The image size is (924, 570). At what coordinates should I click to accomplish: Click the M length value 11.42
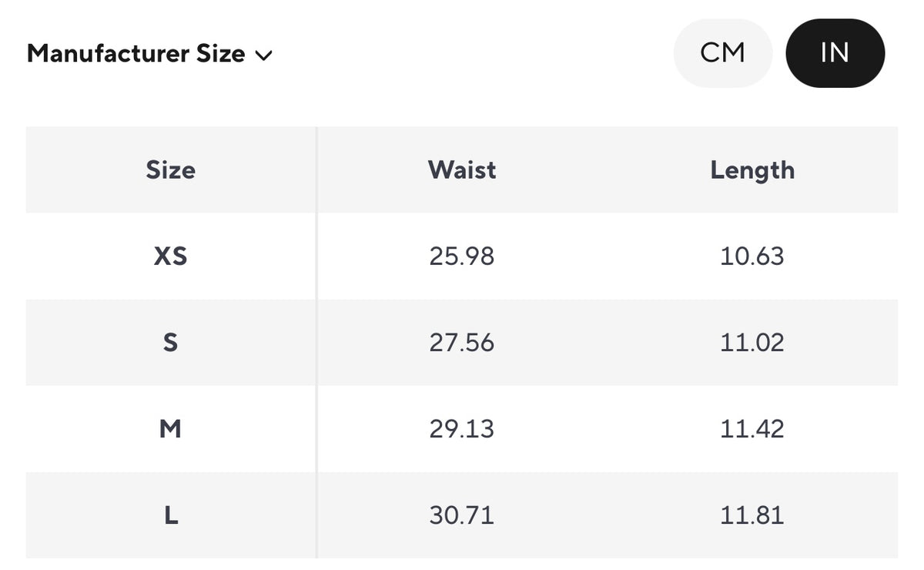click(752, 428)
